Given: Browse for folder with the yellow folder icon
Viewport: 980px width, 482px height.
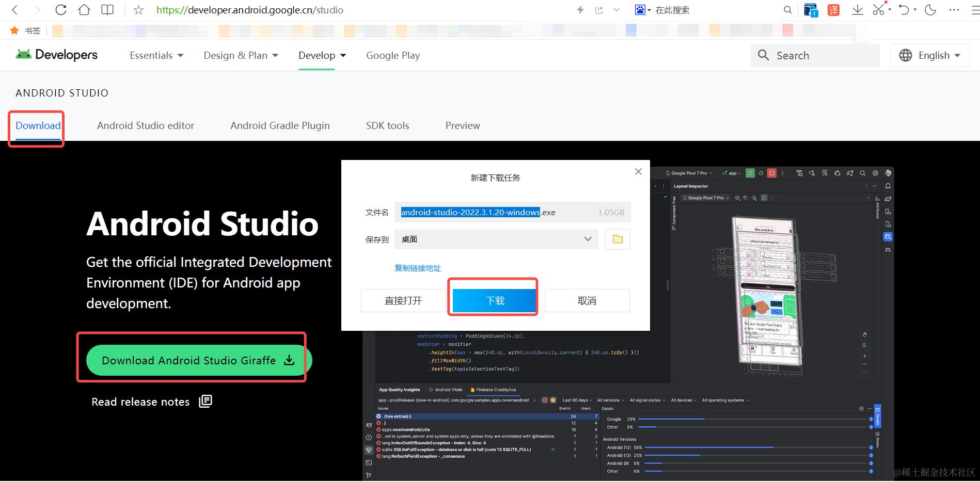Looking at the screenshot, I should point(618,239).
